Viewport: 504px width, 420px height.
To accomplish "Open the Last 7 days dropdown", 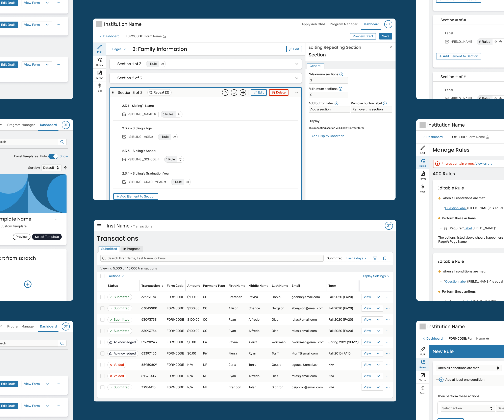I will [x=356, y=258].
